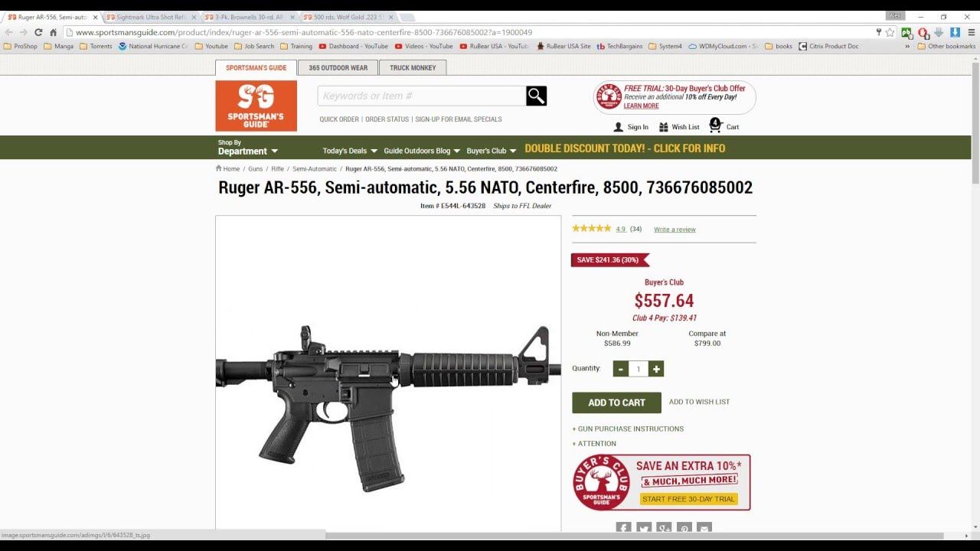The image size is (980, 551).
Task: Expand the Attention section
Action: pos(594,444)
